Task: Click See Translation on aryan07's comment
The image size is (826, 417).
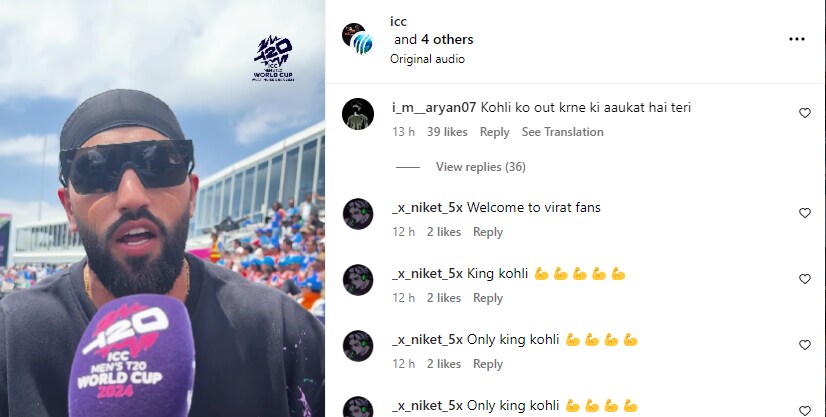Action: coord(563,132)
